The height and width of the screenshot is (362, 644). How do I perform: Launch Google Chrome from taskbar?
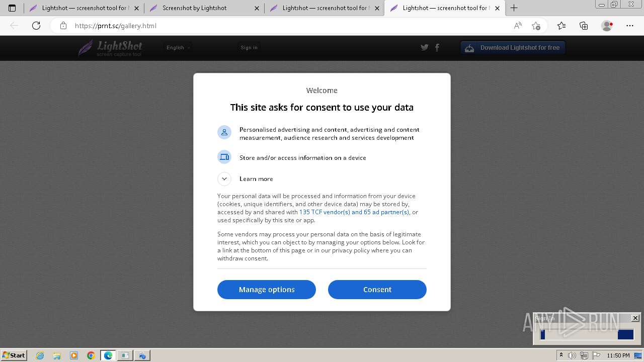click(x=91, y=355)
